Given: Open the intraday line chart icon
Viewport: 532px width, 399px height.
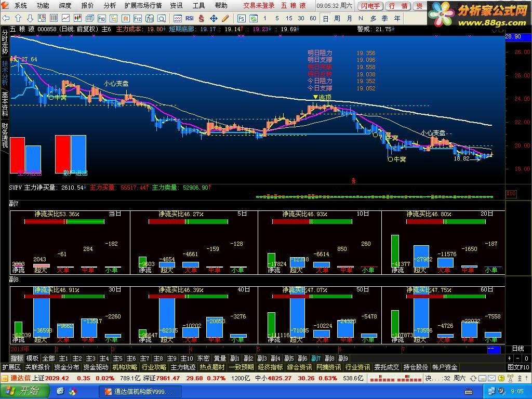Looking at the screenshot, I should click(65, 18).
